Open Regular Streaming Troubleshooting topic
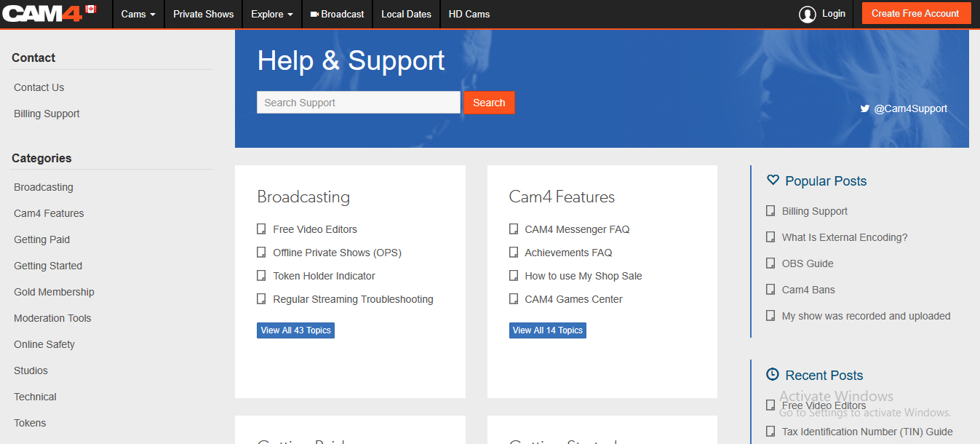This screenshot has height=444, width=980. (x=353, y=299)
